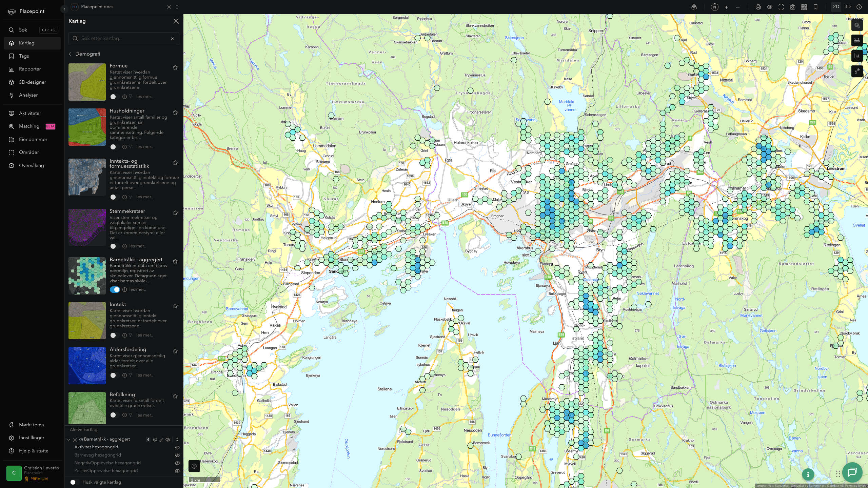Show Barneveg hexagongrid sublayer
This screenshot has height=488, width=868.
[x=177, y=455]
